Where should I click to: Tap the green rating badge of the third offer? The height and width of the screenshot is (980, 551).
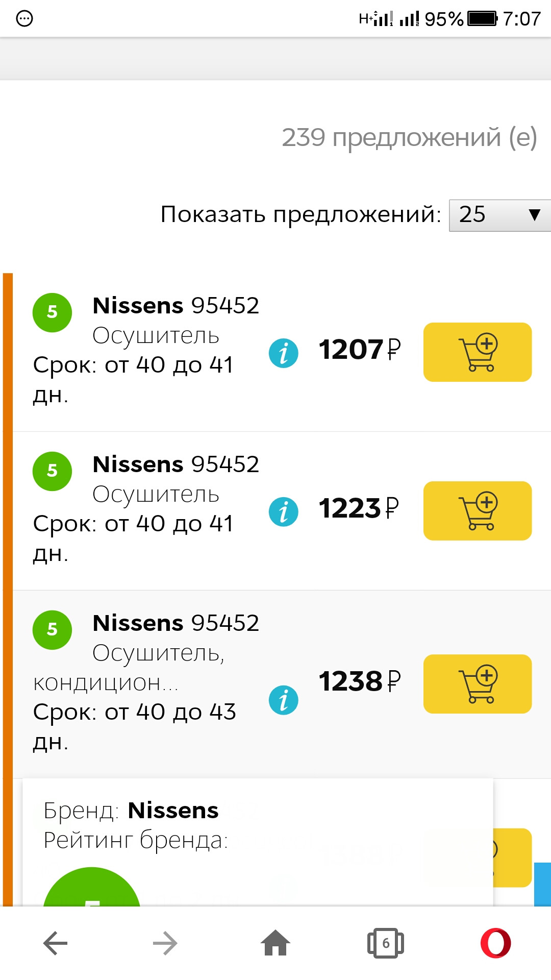pos(52,628)
